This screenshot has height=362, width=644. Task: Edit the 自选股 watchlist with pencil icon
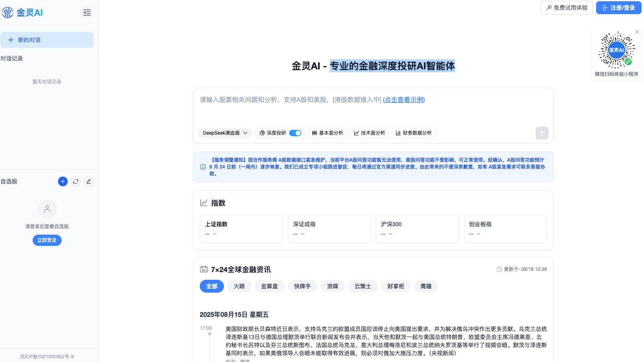[89, 181]
